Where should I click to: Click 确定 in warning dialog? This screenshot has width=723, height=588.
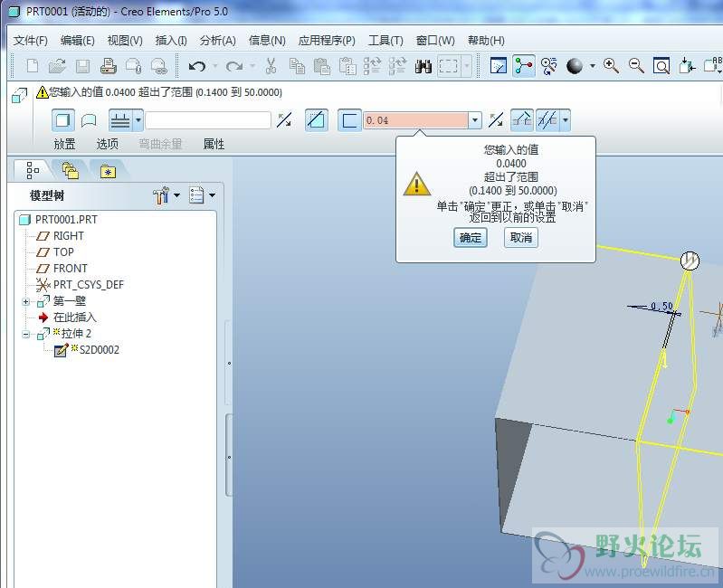click(x=471, y=238)
